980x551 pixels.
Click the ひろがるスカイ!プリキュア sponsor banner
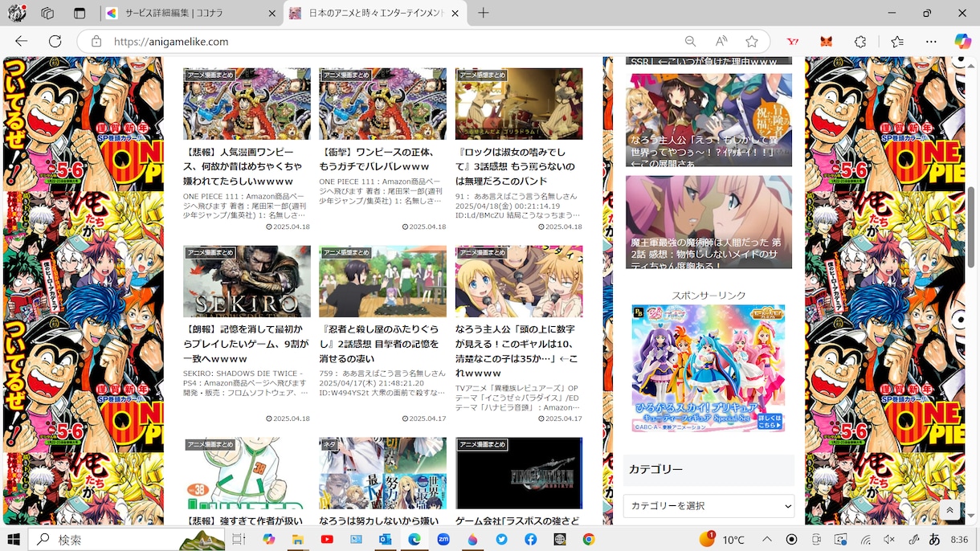click(x=708, y=368)
